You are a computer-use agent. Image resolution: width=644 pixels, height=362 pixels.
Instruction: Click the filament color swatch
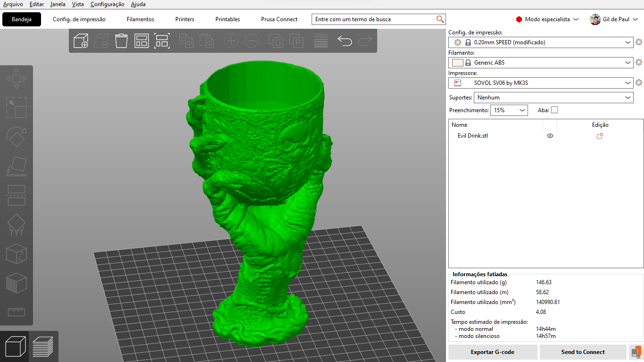pos(457,63)
